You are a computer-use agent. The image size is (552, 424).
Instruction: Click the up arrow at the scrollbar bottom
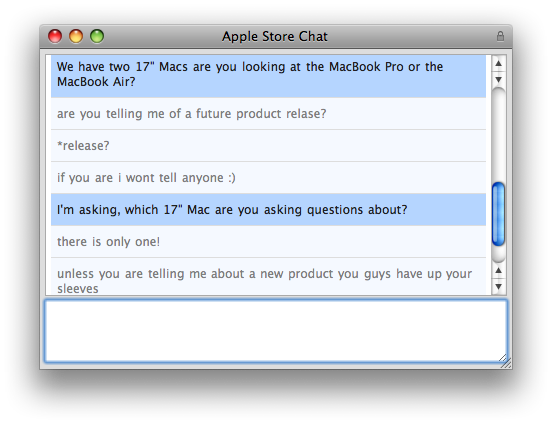[x=498, y=270]
